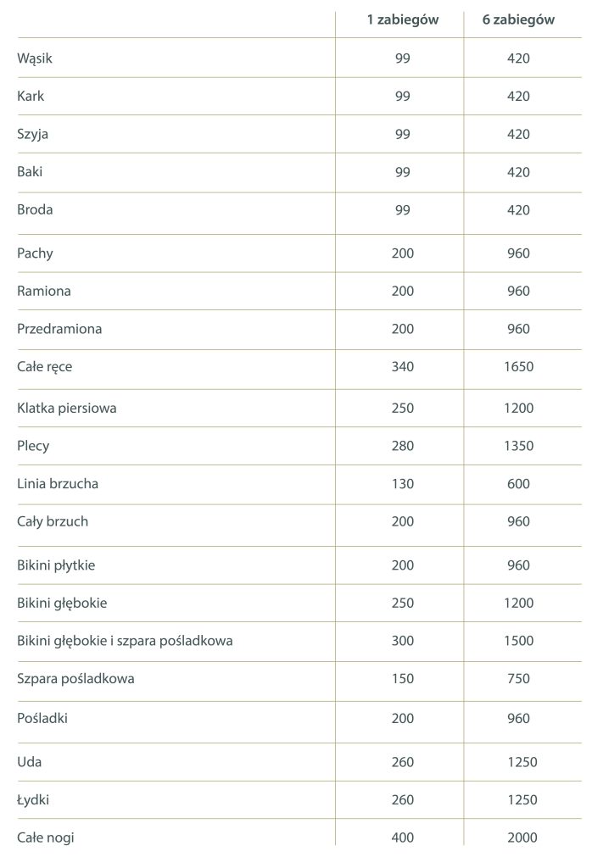Click the "1 zabiegów" column header

pyautogui.click(x=402, y=20)
